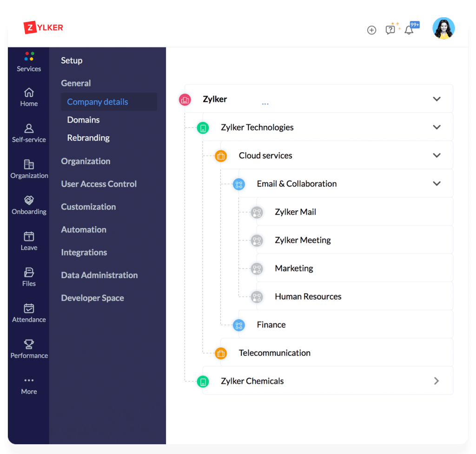Switch to the Domains section
The height and width of the screenshot is (454, 476).
[x=83, y=120]
